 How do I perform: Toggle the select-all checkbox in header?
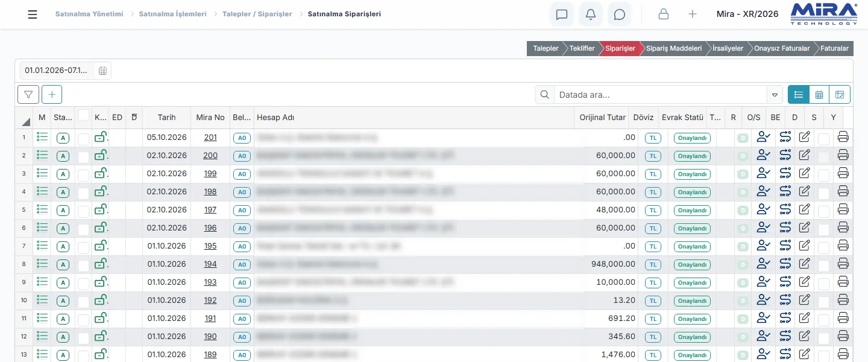[83, 115]
